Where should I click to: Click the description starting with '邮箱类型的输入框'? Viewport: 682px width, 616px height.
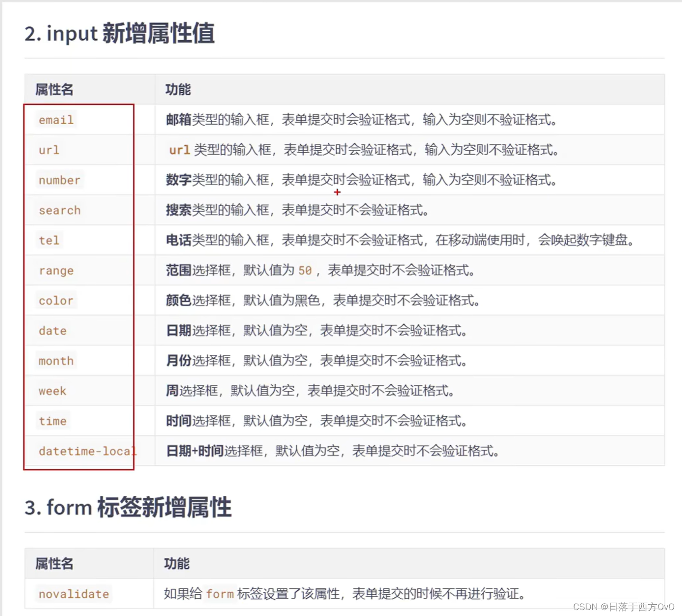362,120
